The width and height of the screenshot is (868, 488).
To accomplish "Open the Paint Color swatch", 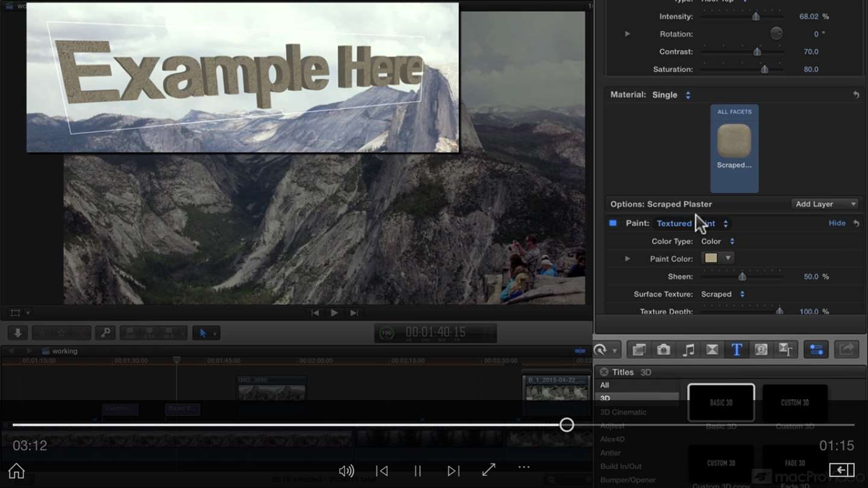I will [711, 258].
